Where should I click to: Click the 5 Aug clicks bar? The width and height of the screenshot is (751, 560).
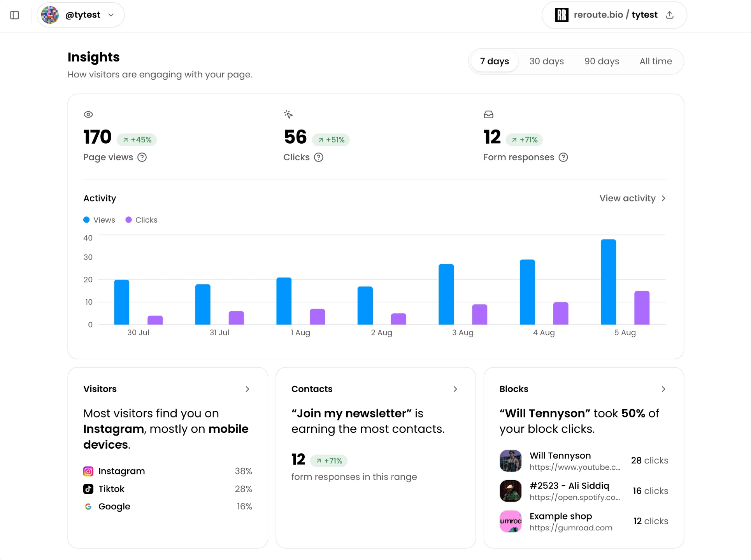point(642,308)
